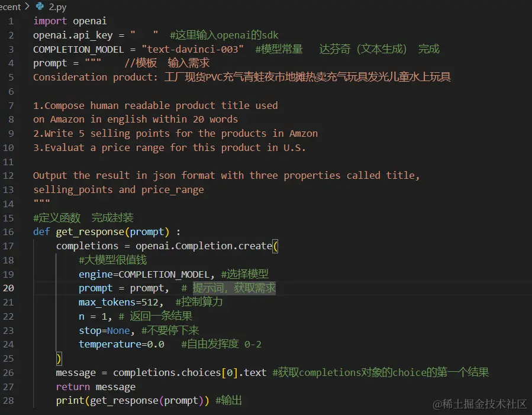The image size is (532, 415).
Task: Open the 2.py breadcrumb item
Action: (x=57, y=7)
